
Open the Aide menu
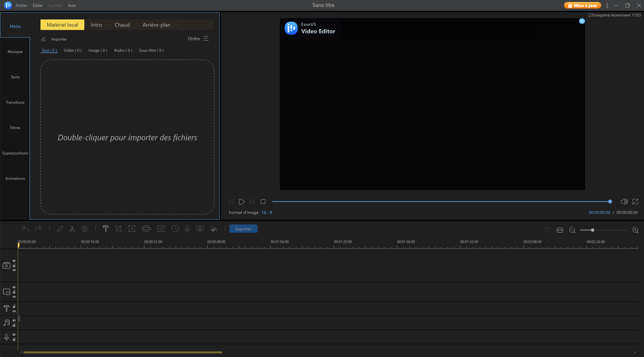[72, 5]
